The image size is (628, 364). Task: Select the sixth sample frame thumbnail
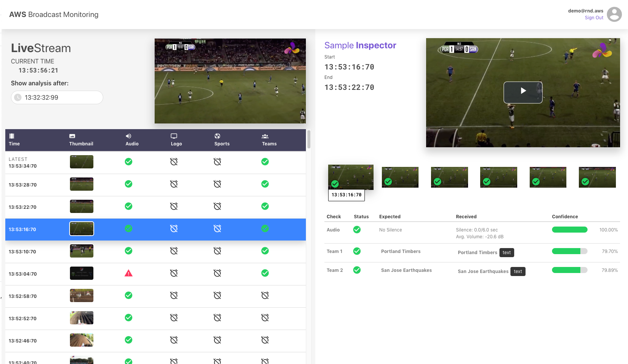597,177
